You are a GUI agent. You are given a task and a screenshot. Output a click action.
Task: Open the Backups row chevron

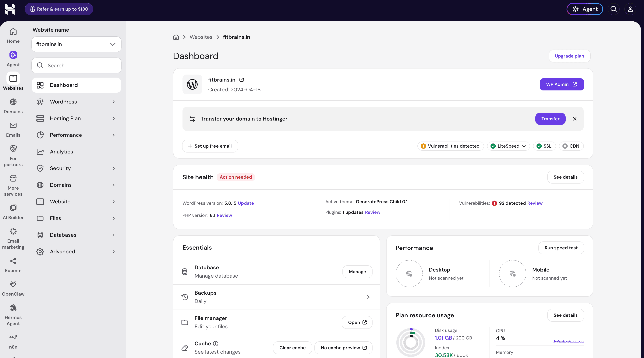[368, 297]
